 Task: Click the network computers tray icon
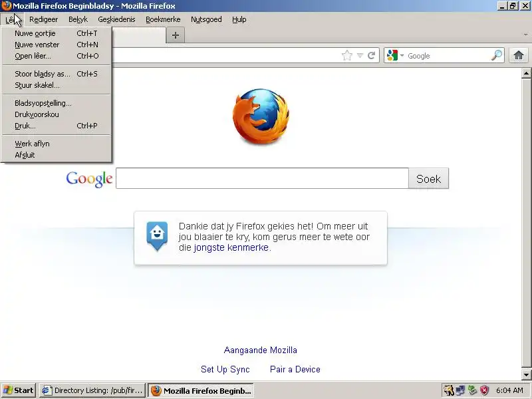(x=460, y=390)
